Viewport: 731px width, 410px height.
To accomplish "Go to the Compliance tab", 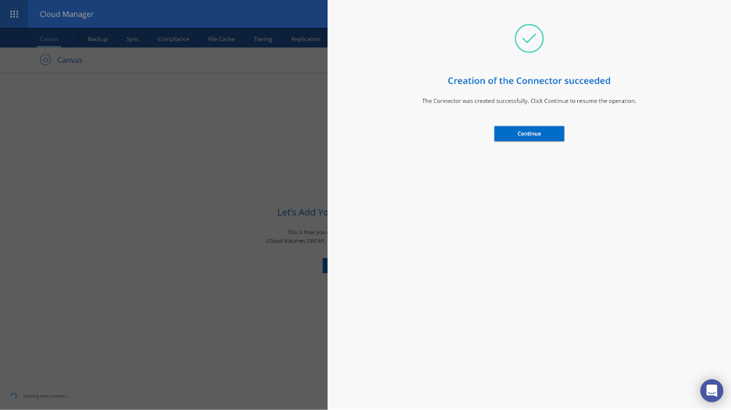I will (173, 39).
